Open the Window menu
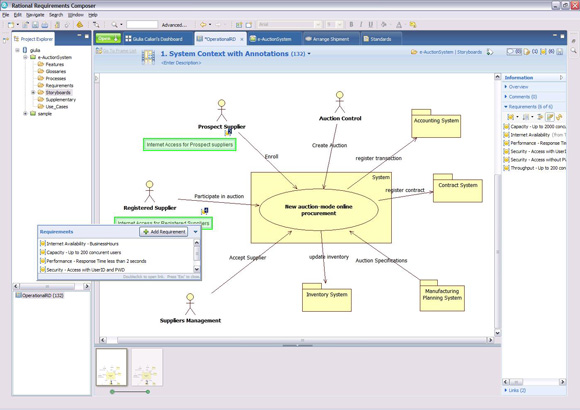This screenshot has width=580, height=410. pos(75,15)
